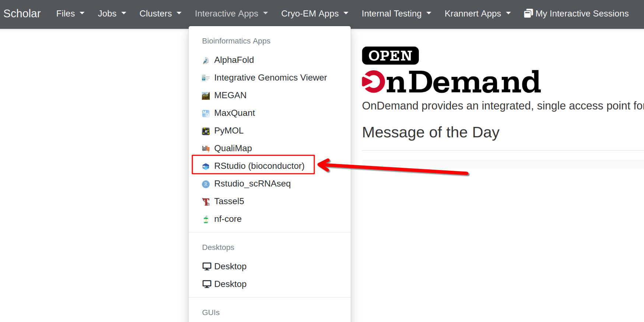Screen dimensions: 644x322
Task: Click the MaxQuant app icon
Action: coord(206,113)
